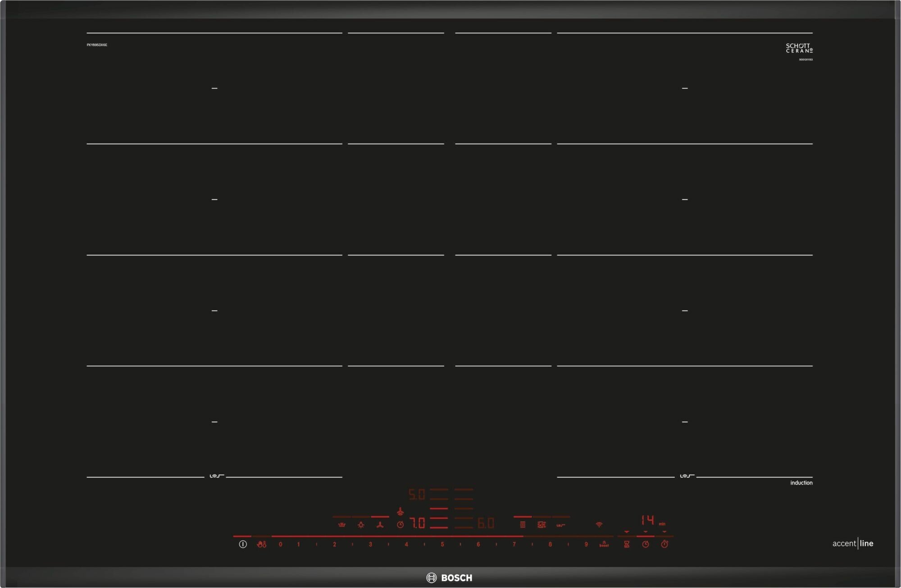
Task: Select the rear-left zone showing 5.0
Action: point(417,494)
